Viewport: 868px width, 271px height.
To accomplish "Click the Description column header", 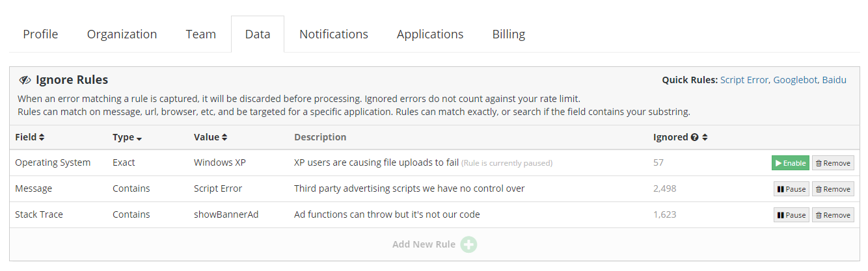I will tap(320, 137).
